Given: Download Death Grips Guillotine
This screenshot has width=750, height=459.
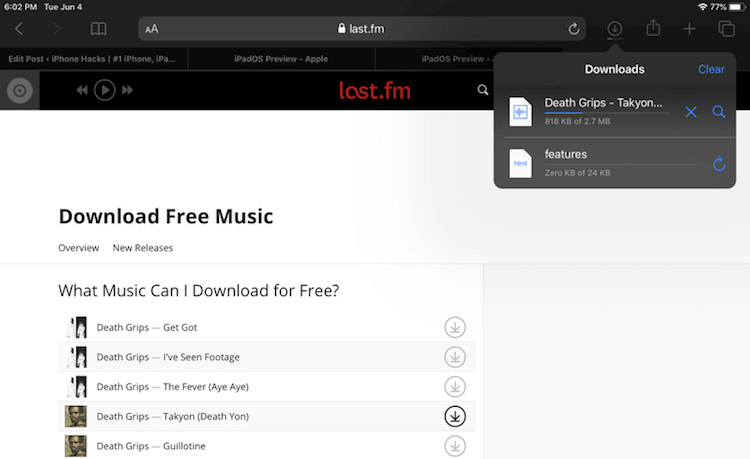Looking at the screenshot, I should click(455, 446).
